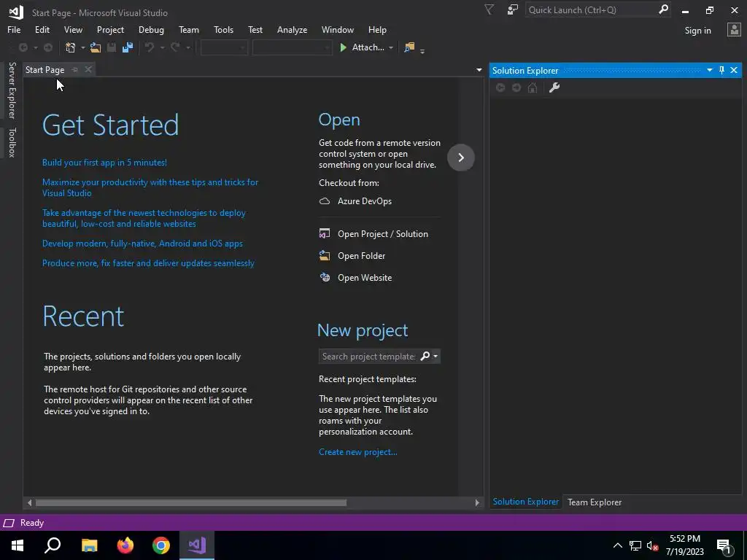
Task: Click the Open Website globe icon
Action: 325,277
